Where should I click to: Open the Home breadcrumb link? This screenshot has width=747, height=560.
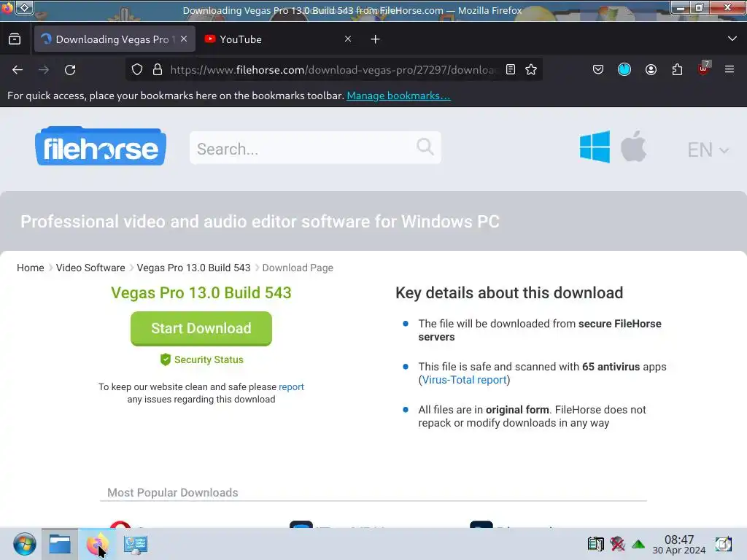31,268
